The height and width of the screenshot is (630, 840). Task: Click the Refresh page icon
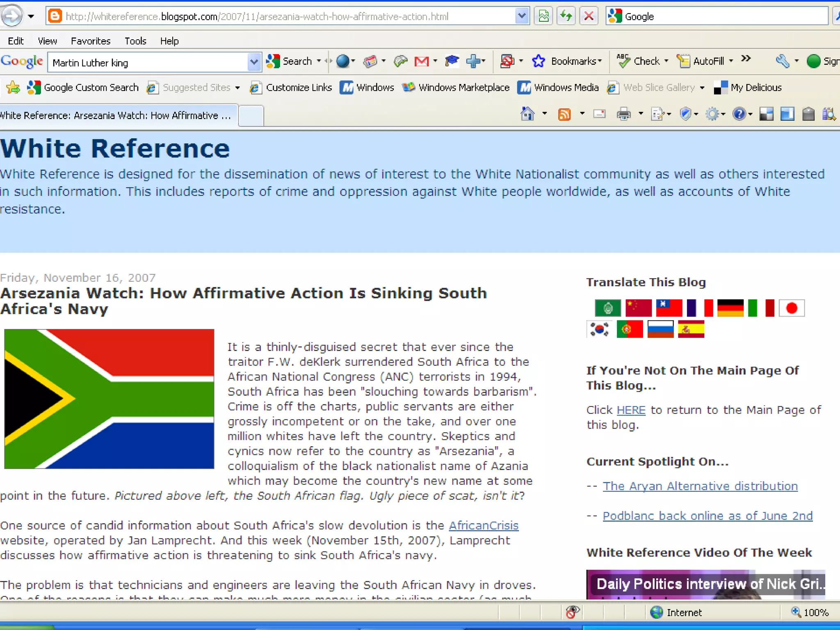pos(566,16)
